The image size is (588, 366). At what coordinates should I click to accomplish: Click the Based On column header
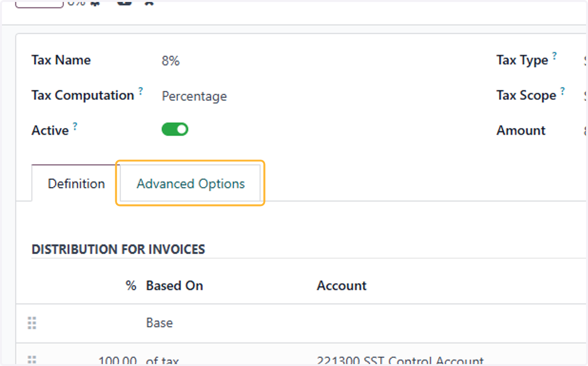(x=174, y=286)
